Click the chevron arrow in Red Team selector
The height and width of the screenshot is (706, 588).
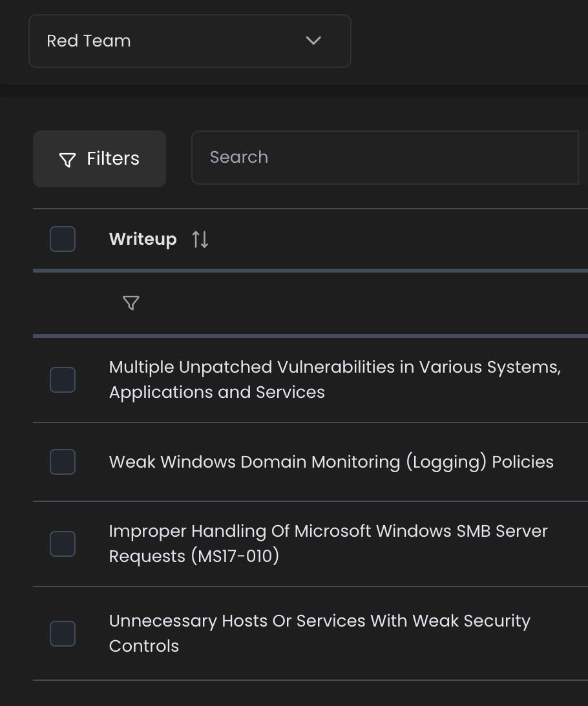313,41
